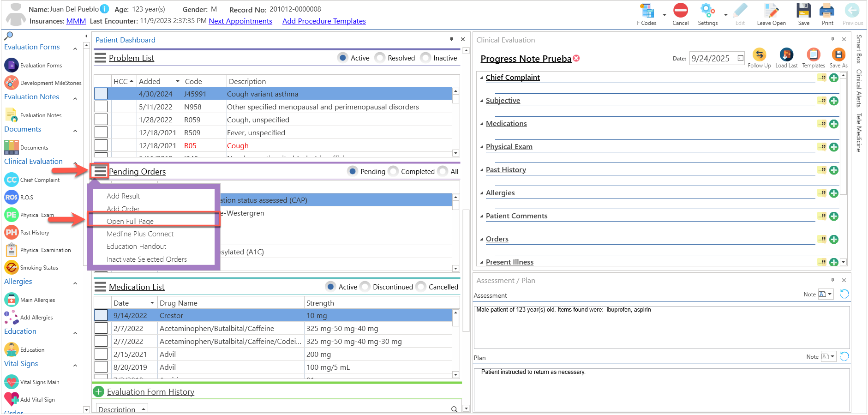The width and height of the screenshot is (868, 415).
Task: Open the Templates icon in Clinical Evaluation
Action: click(x=813, y=54)
